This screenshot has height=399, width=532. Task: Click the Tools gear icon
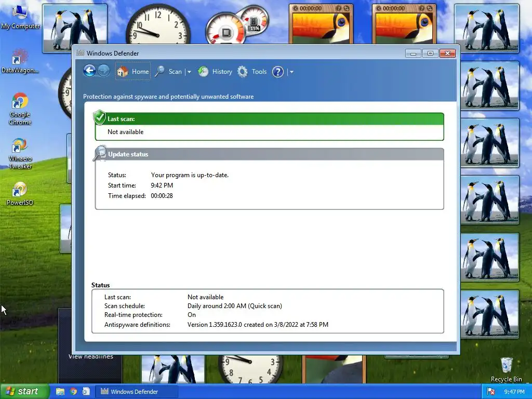coord(243,72)
